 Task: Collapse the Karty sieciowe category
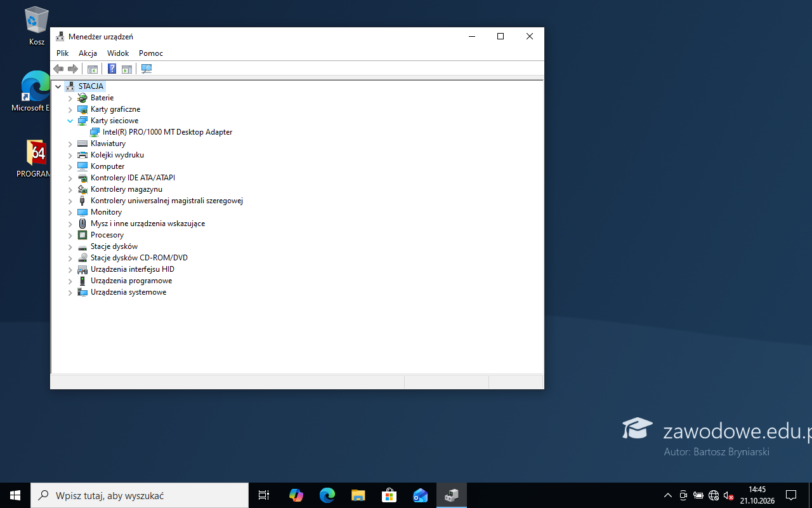click(x=70, y=121)
